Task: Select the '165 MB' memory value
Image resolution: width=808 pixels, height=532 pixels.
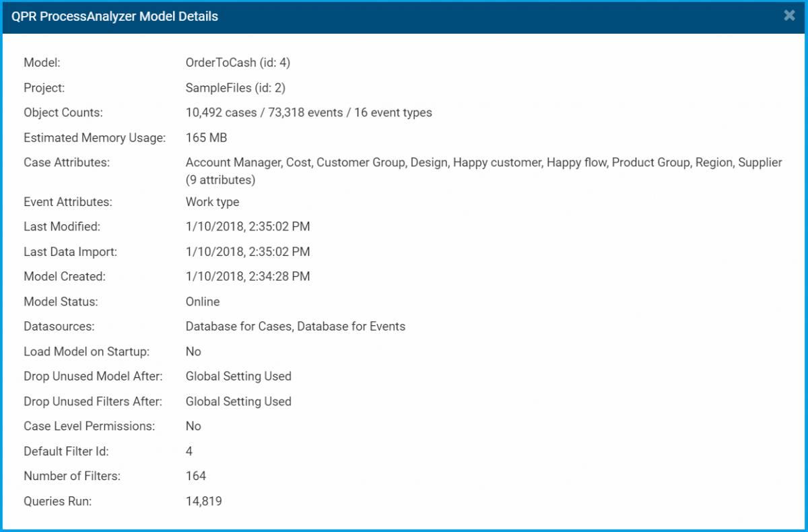Action: [206, 137]
